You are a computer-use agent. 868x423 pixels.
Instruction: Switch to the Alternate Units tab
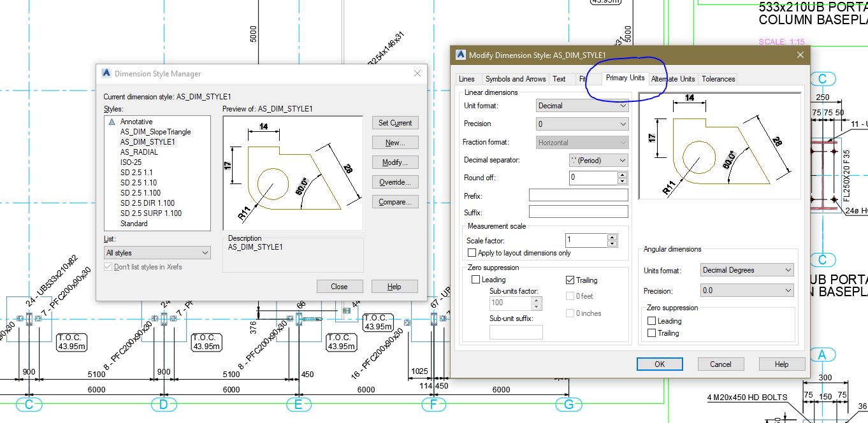[673, 79]
